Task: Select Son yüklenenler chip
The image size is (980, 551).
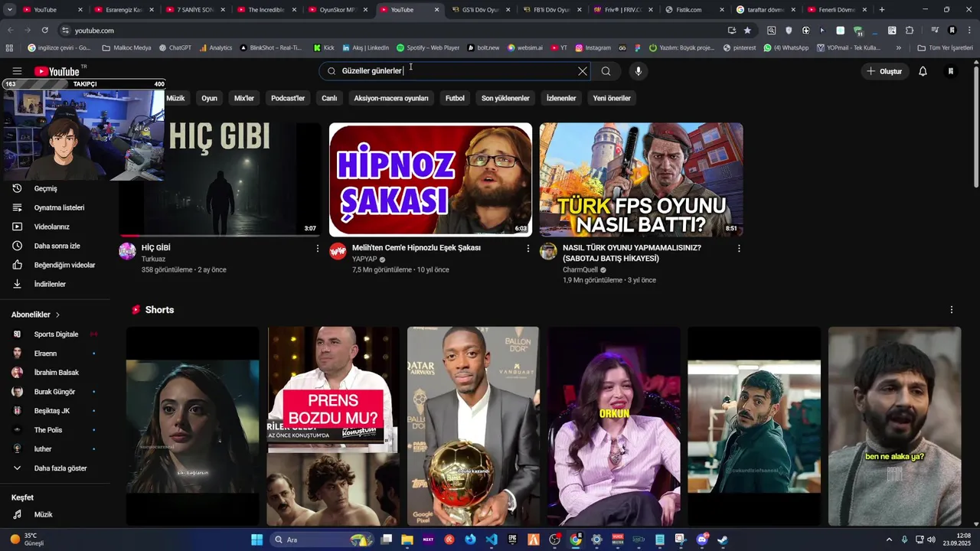Action: coord(505,98)
